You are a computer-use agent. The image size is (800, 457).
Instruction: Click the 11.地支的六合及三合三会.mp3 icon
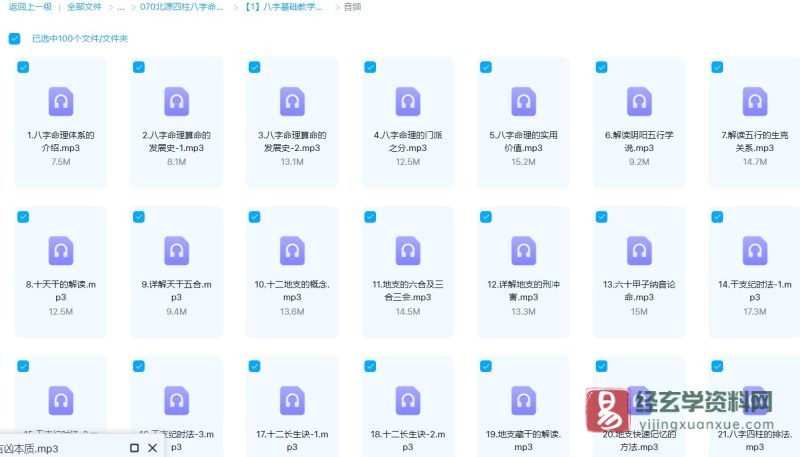[408, 250]
